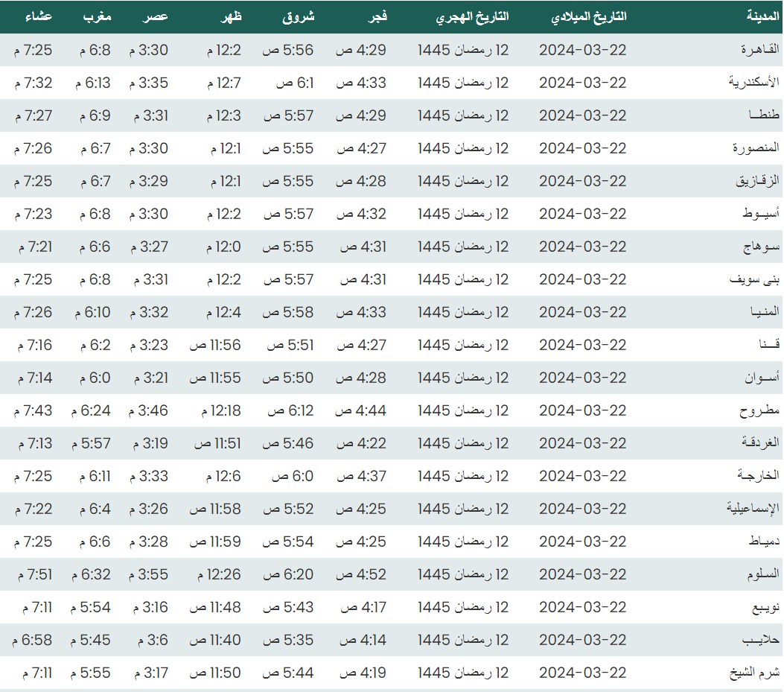This screenshot has width=784, height=692.
Task: Click the ظهر column header
Action: [231, 16]
